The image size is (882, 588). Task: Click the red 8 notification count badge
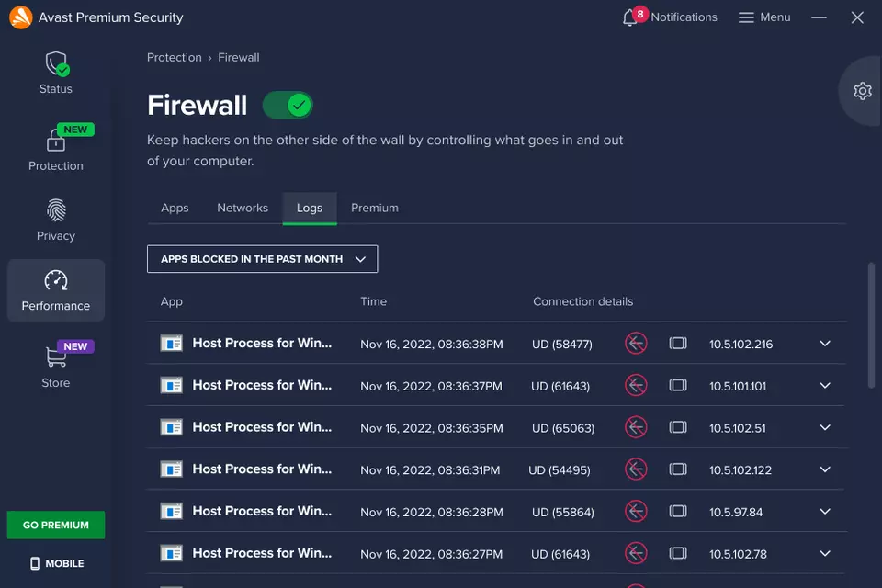(640, 14)
